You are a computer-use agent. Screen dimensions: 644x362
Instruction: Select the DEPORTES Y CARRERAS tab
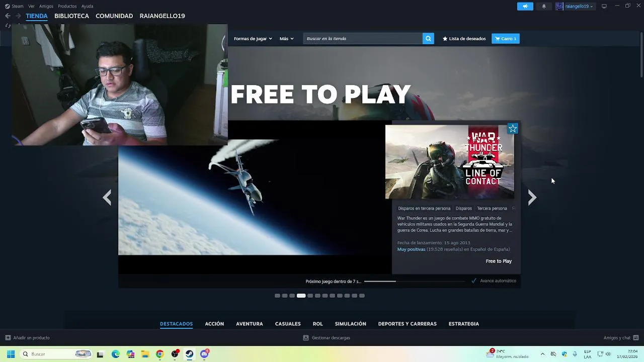(x=408, y=324)
